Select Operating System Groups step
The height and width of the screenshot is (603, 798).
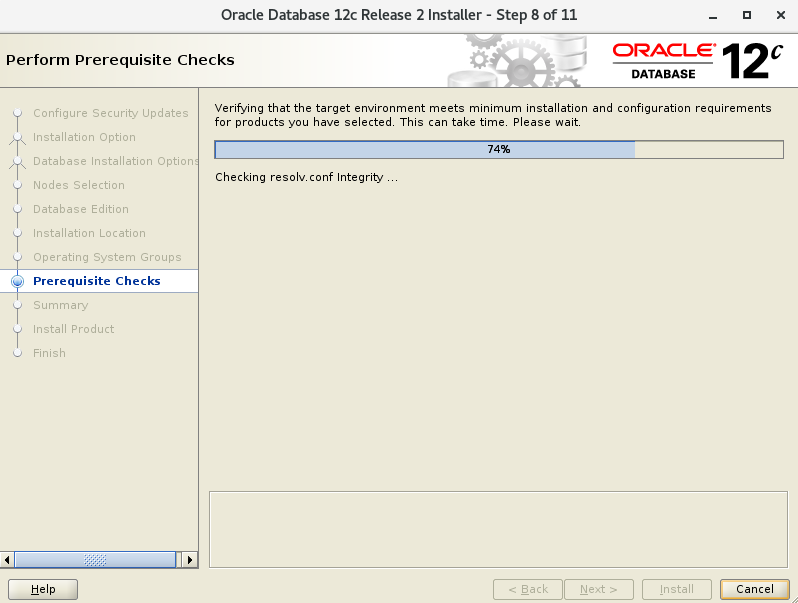point(107,257)
